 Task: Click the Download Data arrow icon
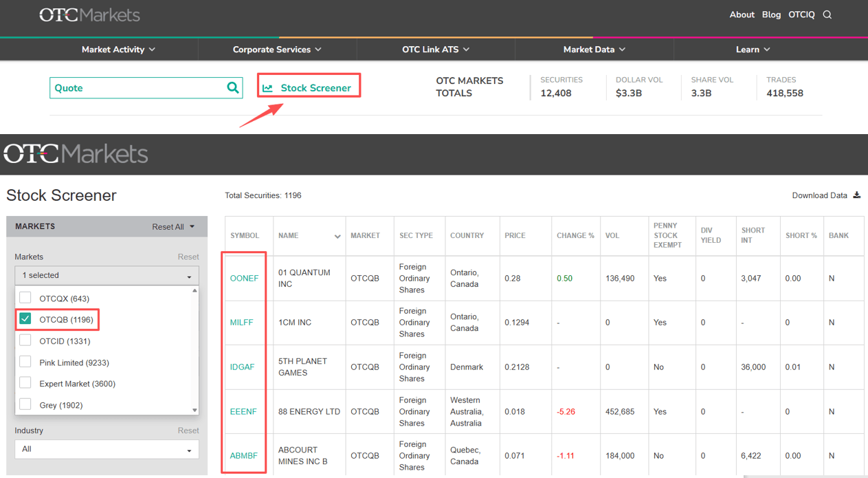[856, 195]
